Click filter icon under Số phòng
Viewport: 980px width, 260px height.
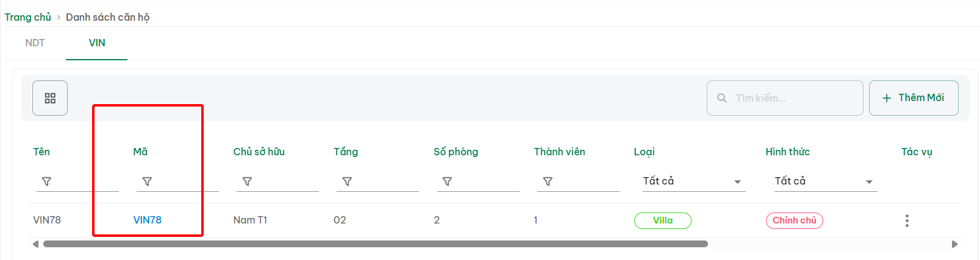(447, 181)
